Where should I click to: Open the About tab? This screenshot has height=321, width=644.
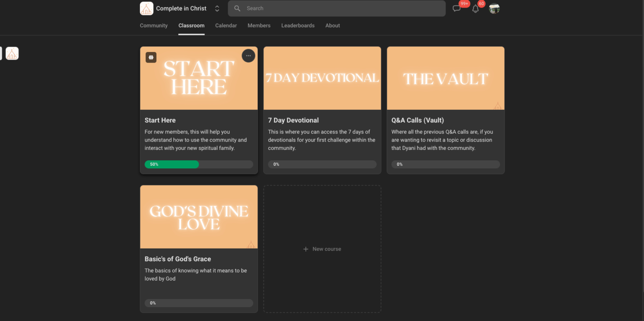click(333, 26)
